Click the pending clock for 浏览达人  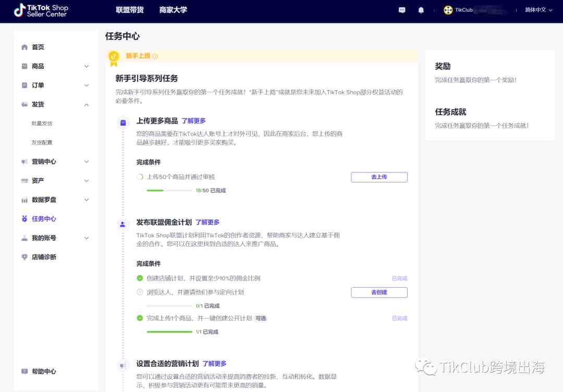tap(140, 292)
